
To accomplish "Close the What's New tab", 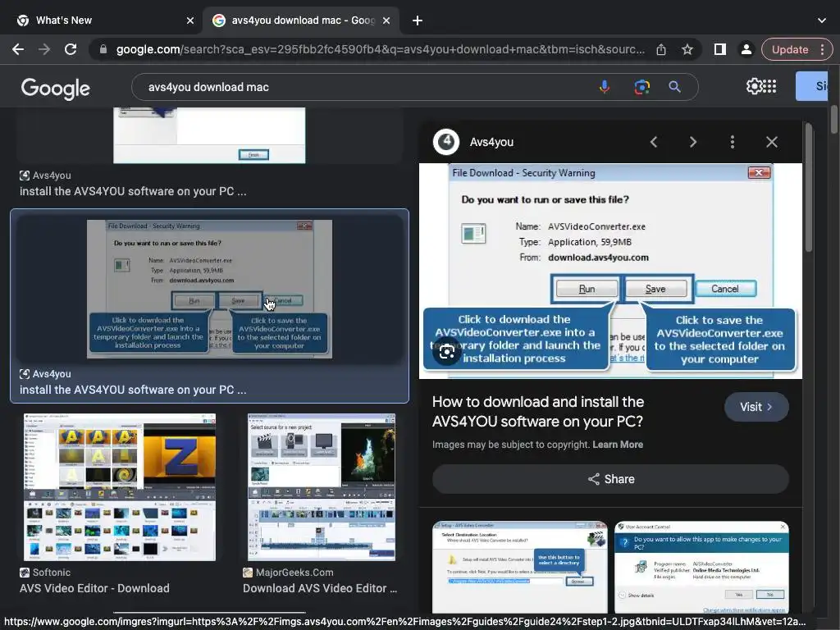I will (x=189, y=21).
